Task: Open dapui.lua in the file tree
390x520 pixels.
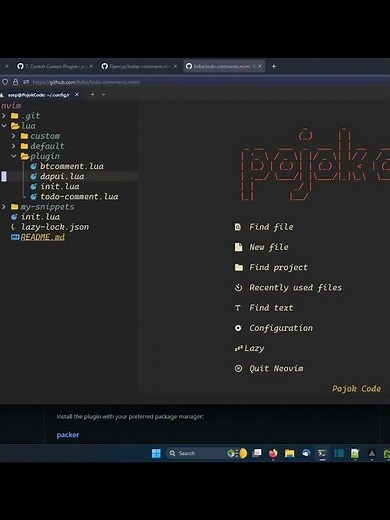Action: coord(62,176)
